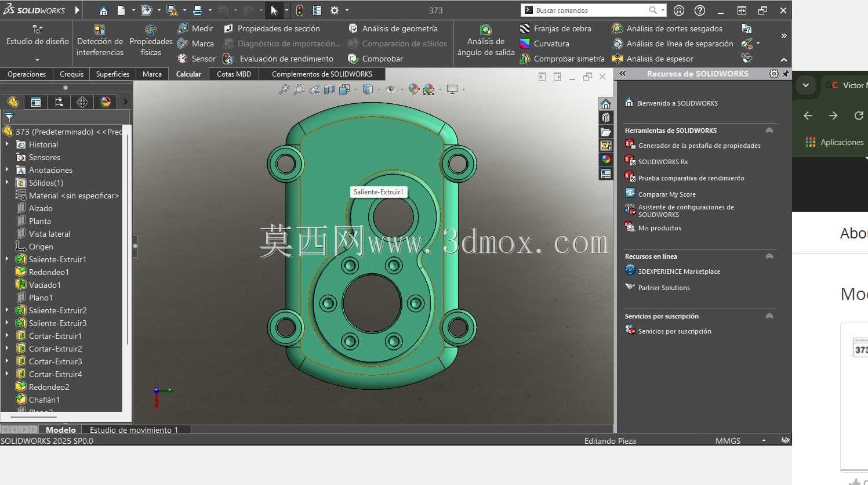Open Análisis de ángulo de salida
This screenshot has width=868, height=485.
[x=486, y=40]
